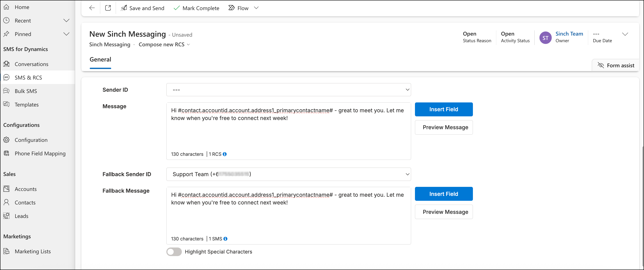Open the Flow dropdown arrow
The width and height of the screenshot is (644, 270).
pos(256,8)
